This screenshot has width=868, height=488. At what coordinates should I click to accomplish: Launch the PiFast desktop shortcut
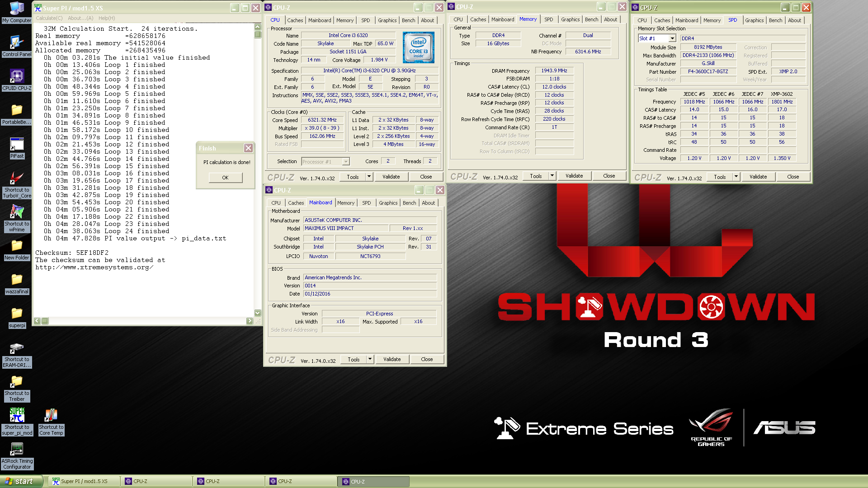[x=17, y=148]
